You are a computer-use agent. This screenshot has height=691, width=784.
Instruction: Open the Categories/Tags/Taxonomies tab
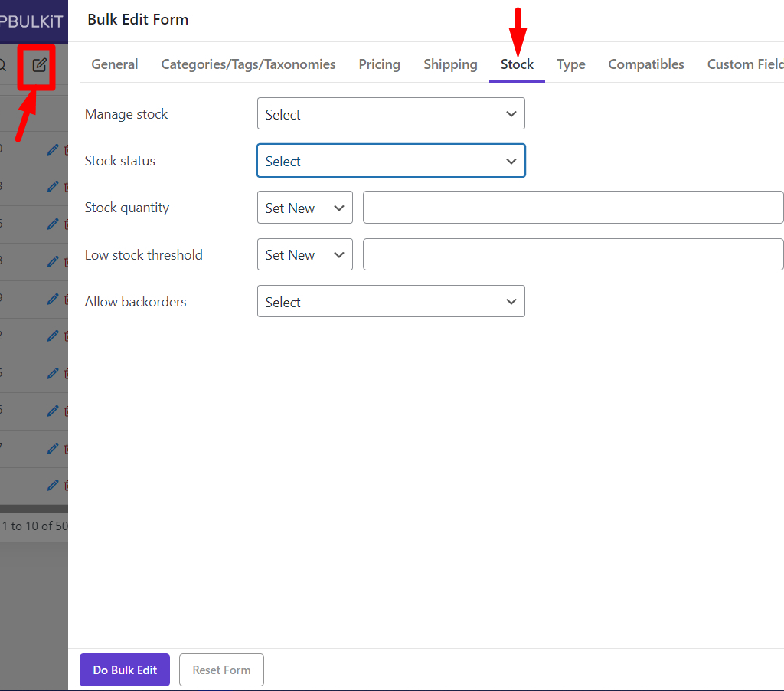(x=248, y=64)
